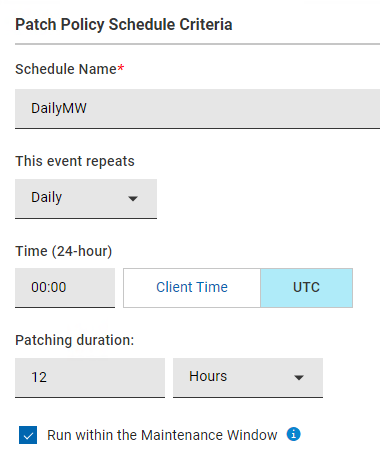Image resolution: width=380 pixels, height=473 pixels.
Task: Select the Client Time option
Action: tap(192, 288)
